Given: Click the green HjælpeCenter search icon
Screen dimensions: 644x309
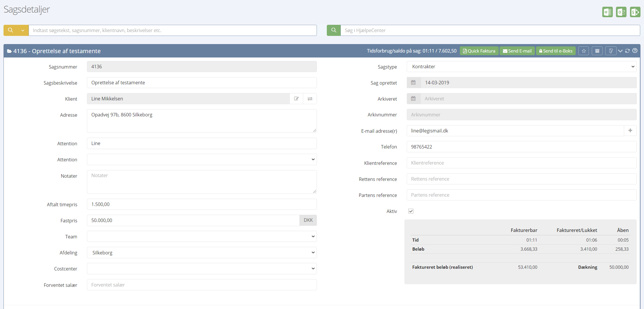Looking at the screenshot, I should tap(334, 30).
